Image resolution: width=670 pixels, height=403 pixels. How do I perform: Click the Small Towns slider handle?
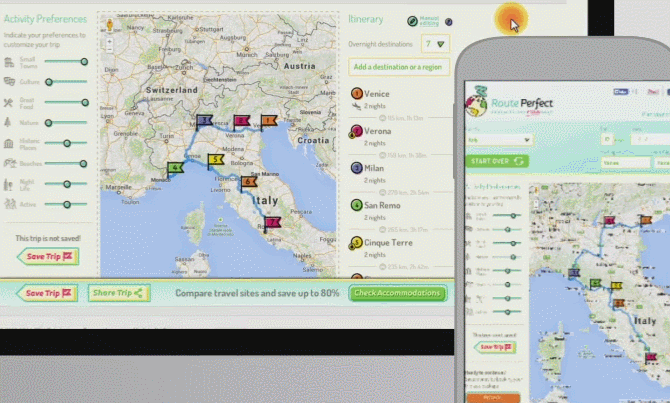85,62
